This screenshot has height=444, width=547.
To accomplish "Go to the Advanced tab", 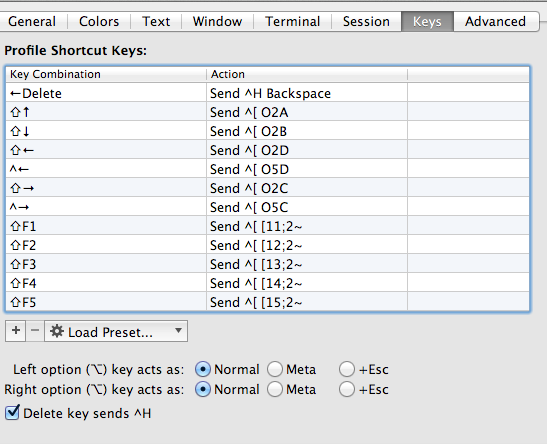I will tap(495, 22).
